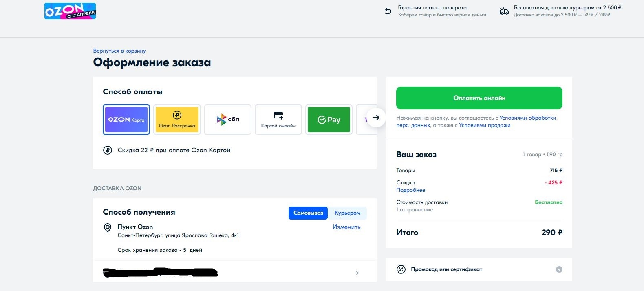Click the ruble discount icon
Screen dimensions: 644x291
(108, 150)
